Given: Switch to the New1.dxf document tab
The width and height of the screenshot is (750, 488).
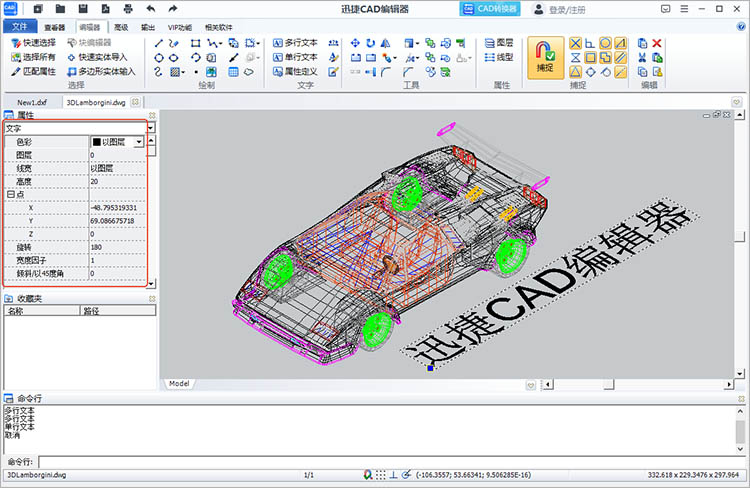Looking at the screenshot, I should click(x=32, y=102).
